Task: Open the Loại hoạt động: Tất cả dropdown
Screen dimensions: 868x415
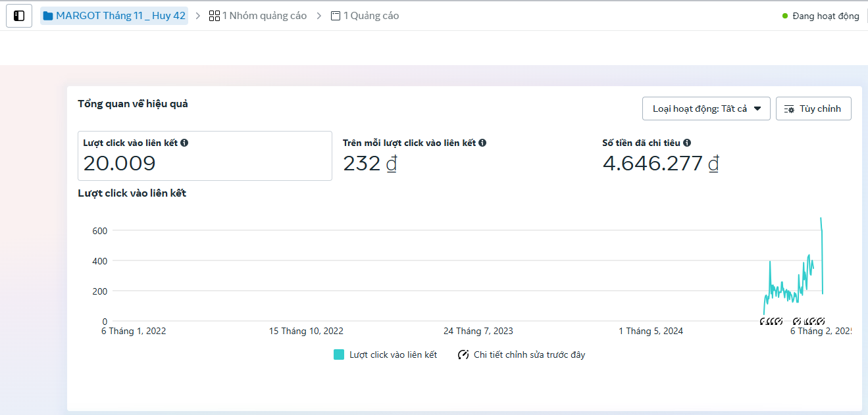Action: tap(706, 109)
